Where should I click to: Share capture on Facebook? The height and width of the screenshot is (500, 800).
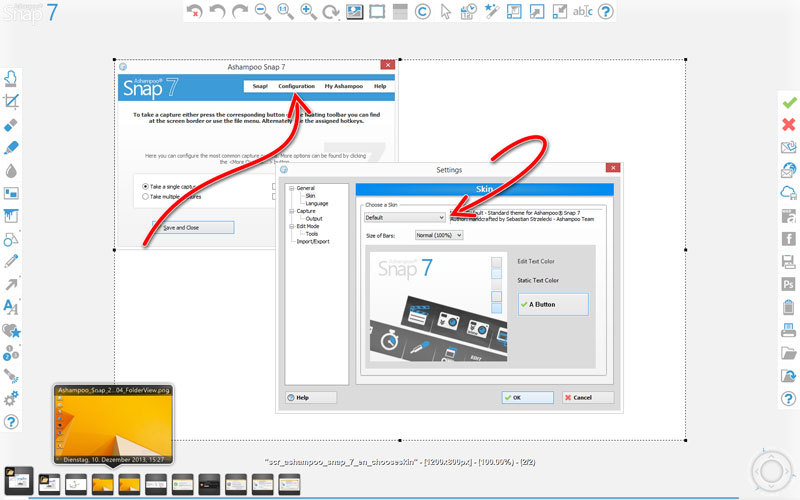(x=789, y=238)
